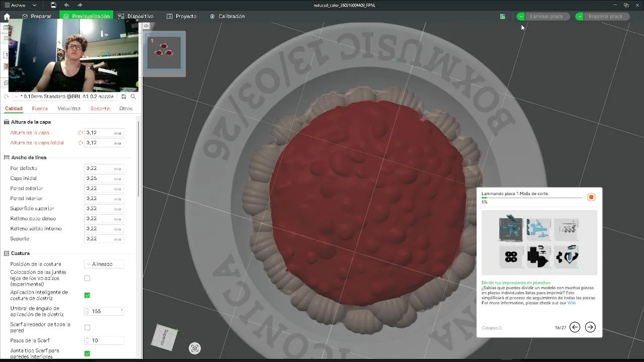The image size is (644, 362).
Task: Redo the last action
Action: tap(80, 5)
